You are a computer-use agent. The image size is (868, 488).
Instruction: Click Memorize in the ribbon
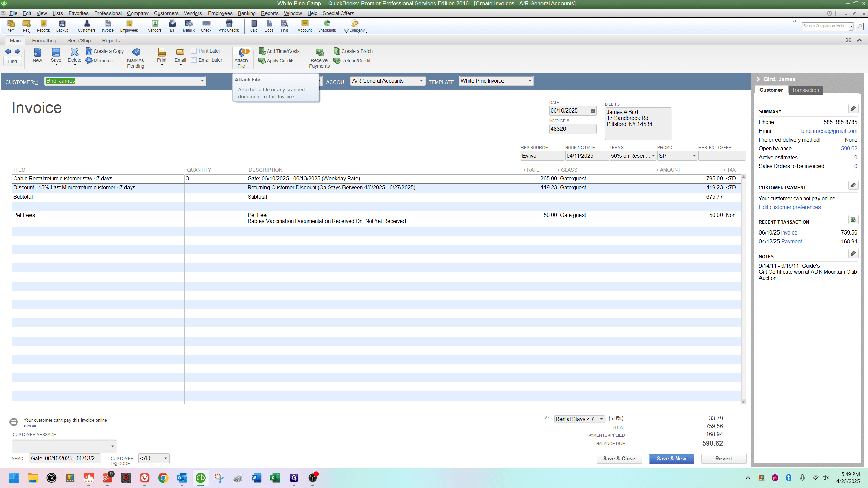100,61
